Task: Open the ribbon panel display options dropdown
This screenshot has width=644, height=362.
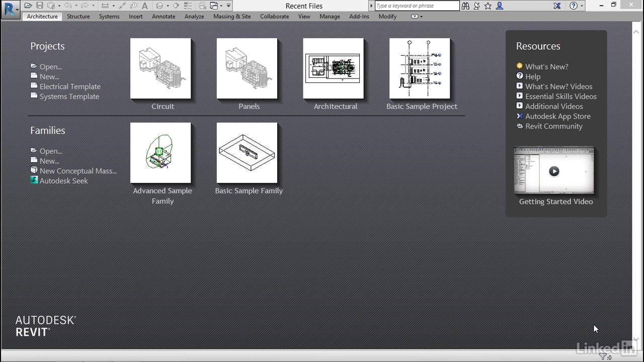Action: click(x=417, y=17)
